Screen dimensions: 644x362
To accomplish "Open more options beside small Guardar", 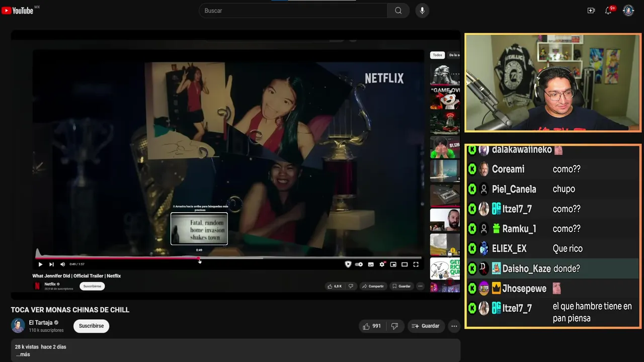I will click(420, 286).
